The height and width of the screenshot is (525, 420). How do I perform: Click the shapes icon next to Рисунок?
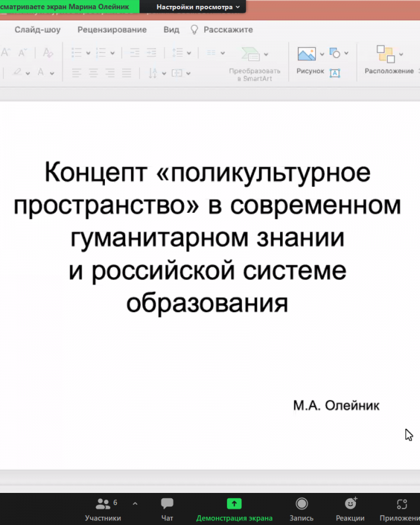(x=335, y=54)
